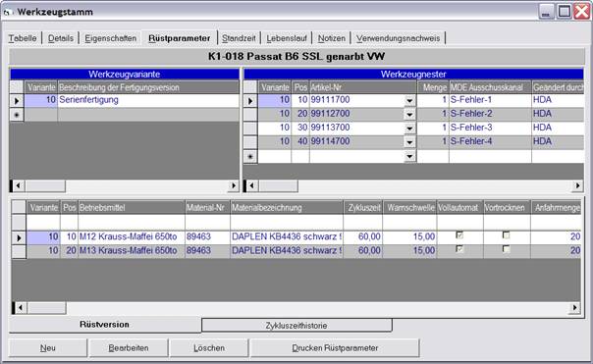Image resolution: width=593 pixels, height=364 pixels.
Task: Click the S-Fehler-1 cell
Action: click(x=490, y=100)
